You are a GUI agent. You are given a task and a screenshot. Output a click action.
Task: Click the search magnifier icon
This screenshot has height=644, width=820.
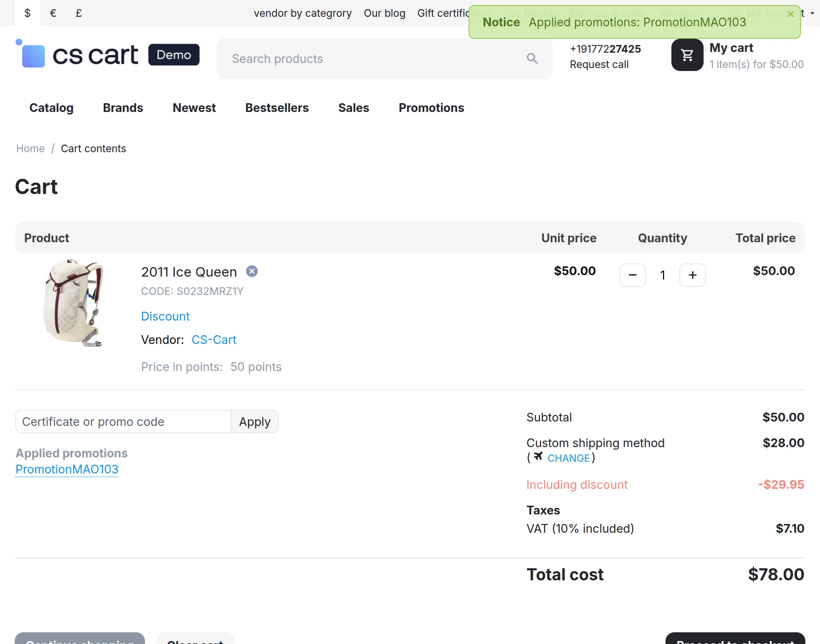(532, 59)
